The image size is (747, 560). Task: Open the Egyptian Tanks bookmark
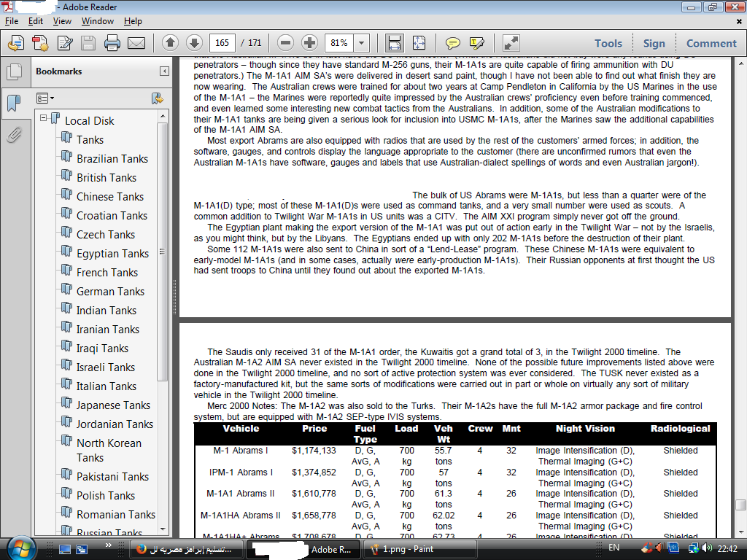tap(113, 254)
